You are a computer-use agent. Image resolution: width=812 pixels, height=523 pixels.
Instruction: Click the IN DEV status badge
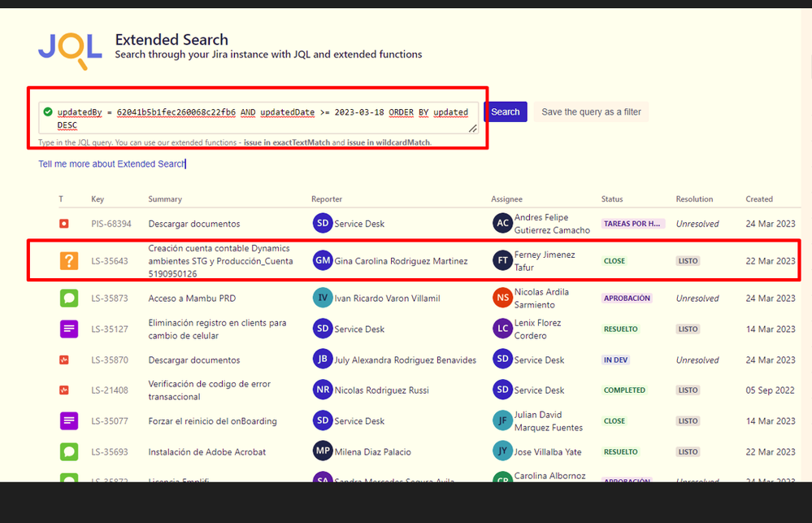pyautogui.click(x=616, y=360)
